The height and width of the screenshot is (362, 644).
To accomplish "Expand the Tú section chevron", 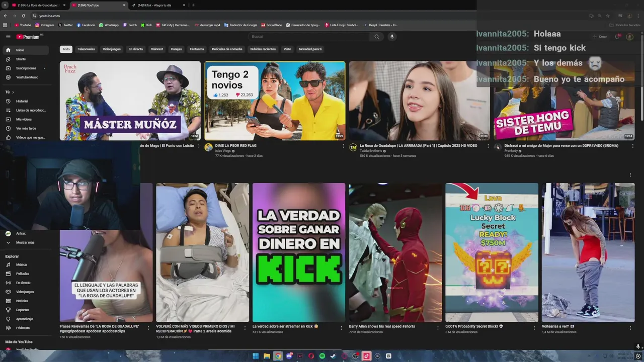I will pos(13,92).
